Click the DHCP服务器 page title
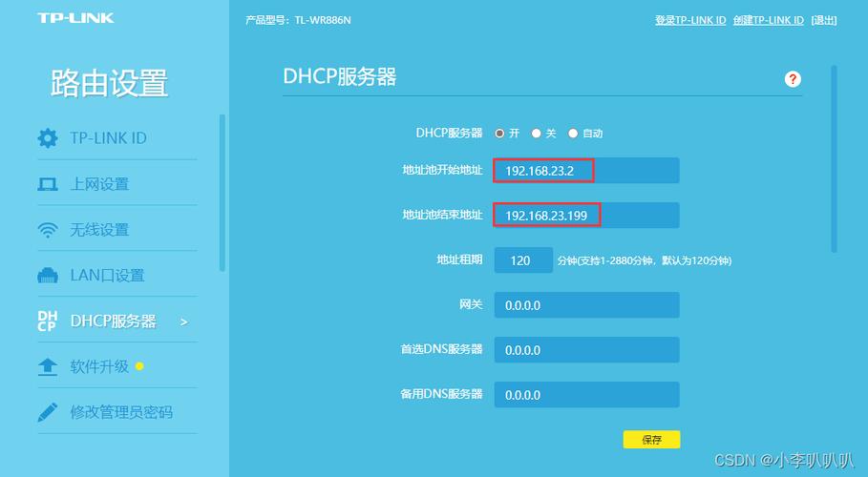The image size is (868, 477). [x=340, y=77]
